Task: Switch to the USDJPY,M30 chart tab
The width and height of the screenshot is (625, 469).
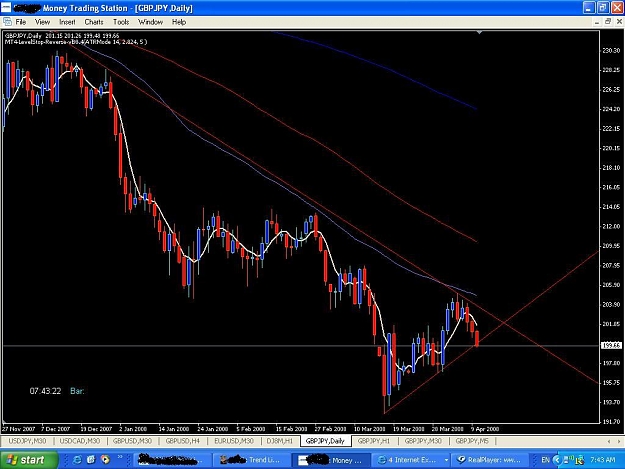Action: pyautogui.click(x=28, y=441)
